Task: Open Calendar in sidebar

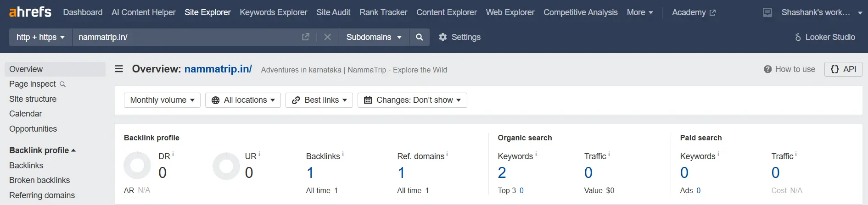Action: click(x=25, y=114)
